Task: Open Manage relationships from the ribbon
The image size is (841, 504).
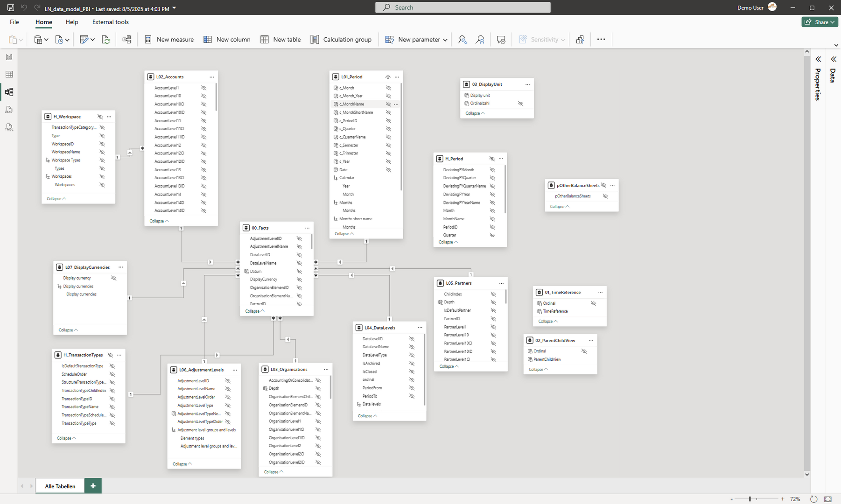Action: pyautogui.click(x=126, y=39)
